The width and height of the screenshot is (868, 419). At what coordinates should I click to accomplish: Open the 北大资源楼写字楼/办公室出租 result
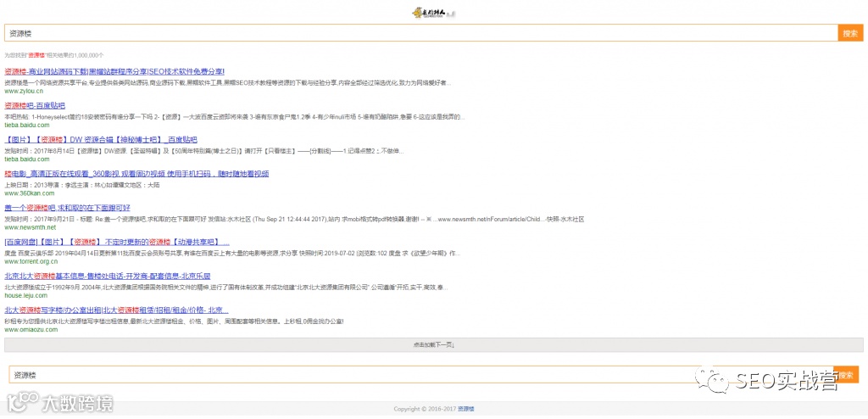[x=116, y=310]
